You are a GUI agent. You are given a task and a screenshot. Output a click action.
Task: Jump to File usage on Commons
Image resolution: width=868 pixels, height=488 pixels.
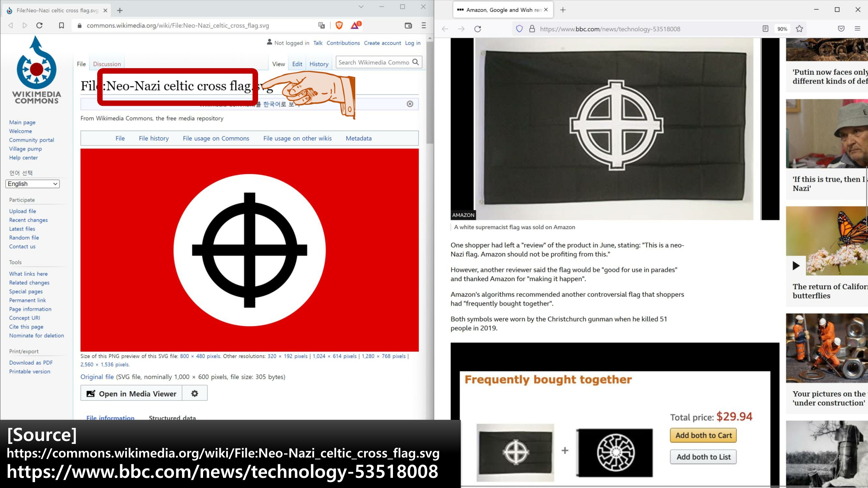tap(216, 138)
